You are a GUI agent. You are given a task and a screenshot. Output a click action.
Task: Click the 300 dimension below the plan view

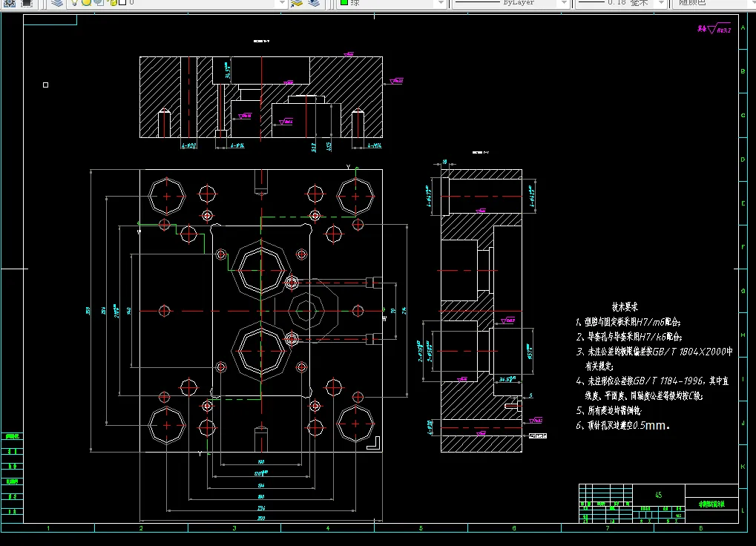(x=261, y=519)
